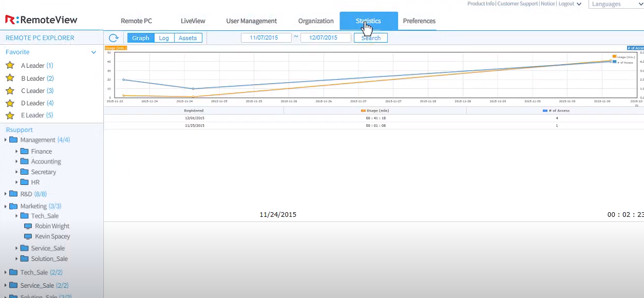The height and width of the screenshot is (298, 644).
Task: Open the Preferences tab
Action: (x=419, y=21)
